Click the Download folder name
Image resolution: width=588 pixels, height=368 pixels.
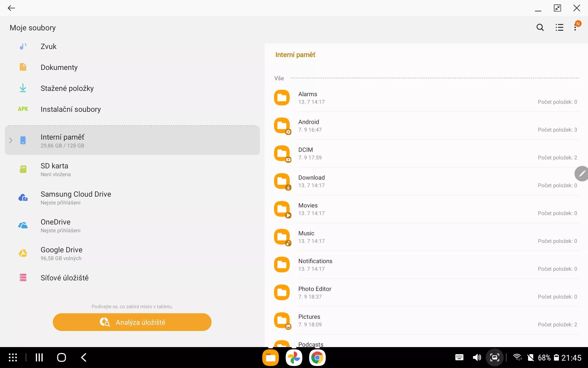tap(311, 177)
